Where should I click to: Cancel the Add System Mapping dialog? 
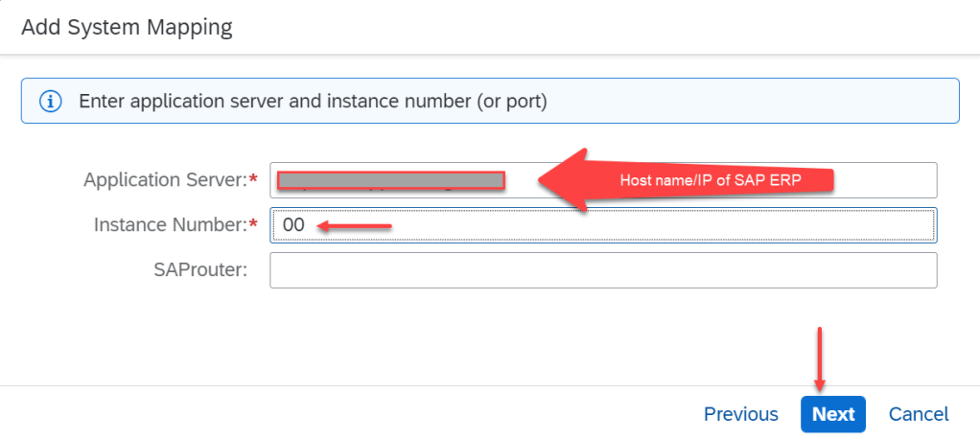pos(919,414)
